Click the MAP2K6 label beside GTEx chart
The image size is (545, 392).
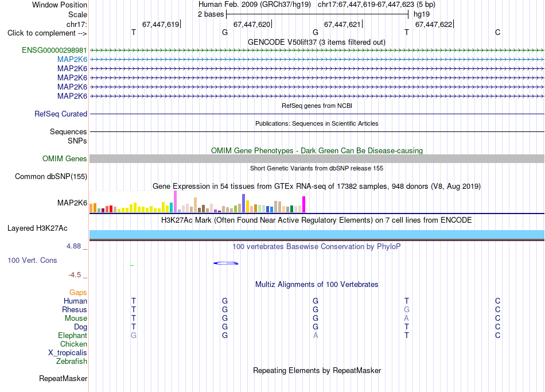pos(72,203)
